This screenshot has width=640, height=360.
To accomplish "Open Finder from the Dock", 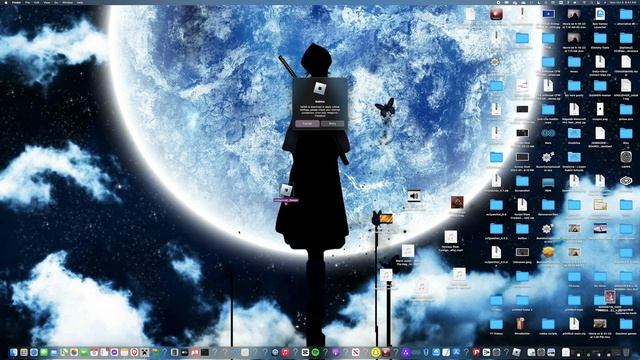I will point(13,352).
